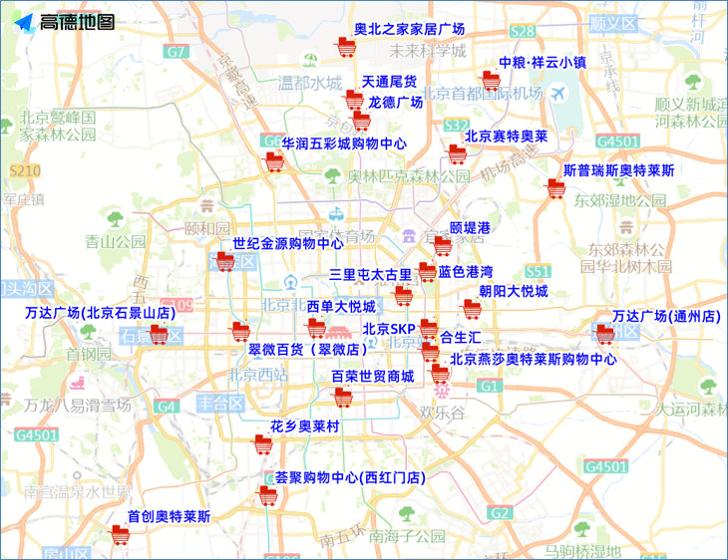
Task: Click the 世纪金源购物中心 shopping cart pin
Action: 226,262
